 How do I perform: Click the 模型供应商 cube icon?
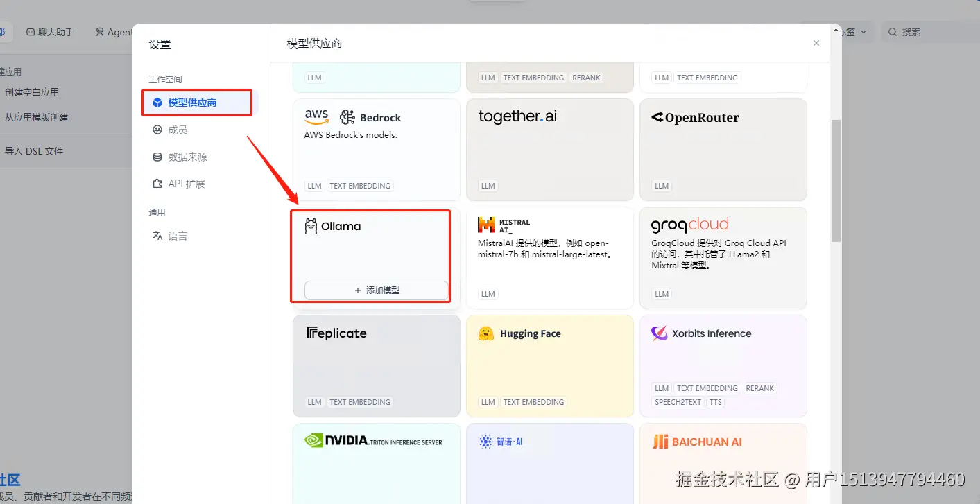157,103
